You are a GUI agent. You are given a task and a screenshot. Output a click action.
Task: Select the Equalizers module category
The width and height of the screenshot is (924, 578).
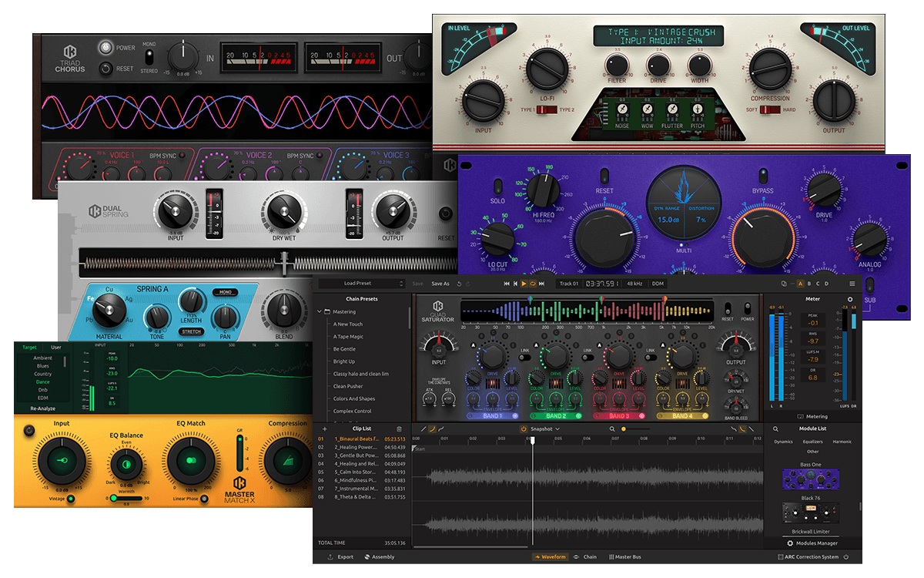tap(812, 442)
